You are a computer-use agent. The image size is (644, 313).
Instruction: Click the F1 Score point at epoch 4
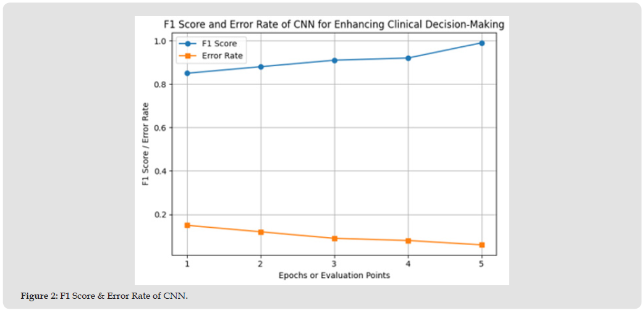click(x=408, y=58)
